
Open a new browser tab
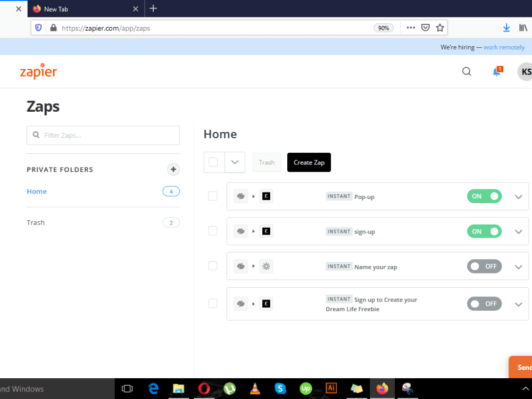[153, 9]
